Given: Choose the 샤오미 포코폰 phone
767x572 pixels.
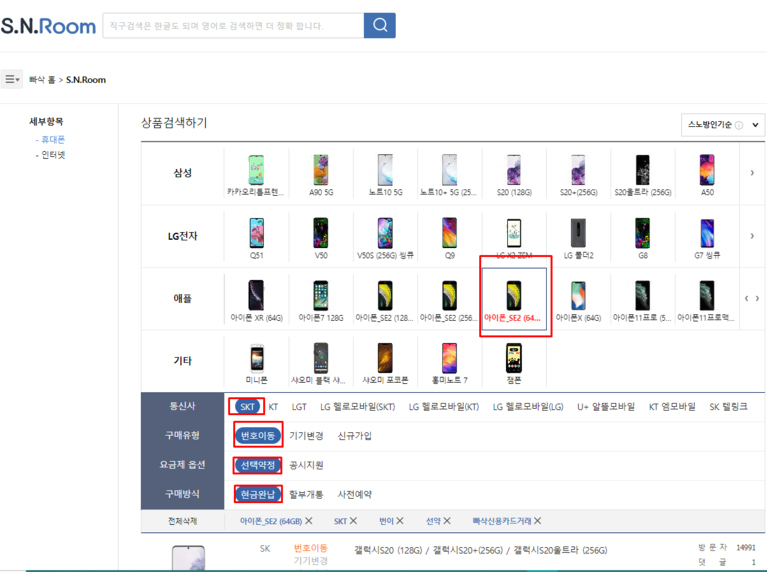Looking at the screenshot, I should (x=385, y=363).
